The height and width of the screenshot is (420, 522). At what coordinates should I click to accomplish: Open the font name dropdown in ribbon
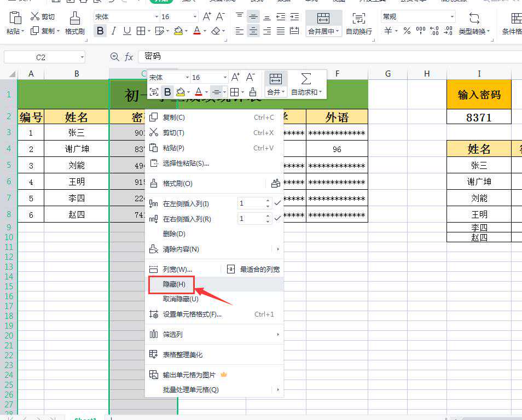[x=156, y=17]
